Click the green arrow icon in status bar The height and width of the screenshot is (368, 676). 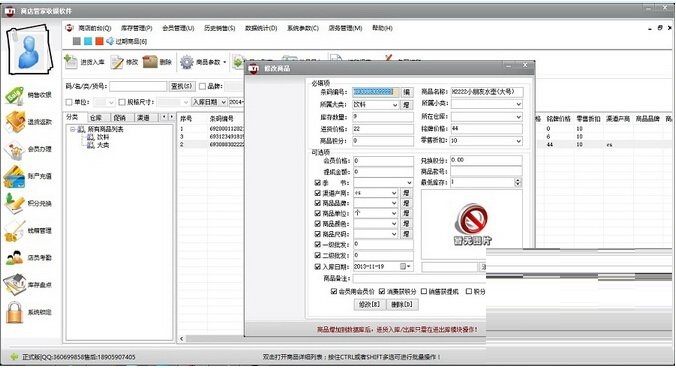click(x=14, y=357)
